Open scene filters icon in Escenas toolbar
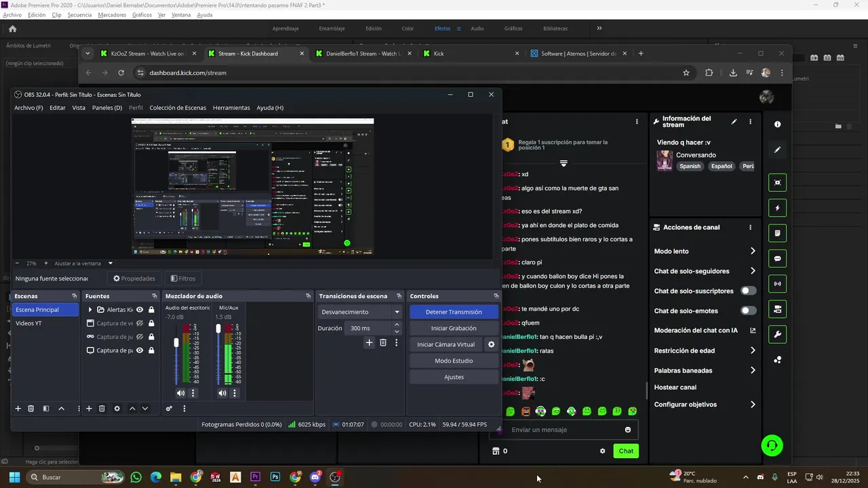 click(x=46, y=409)
